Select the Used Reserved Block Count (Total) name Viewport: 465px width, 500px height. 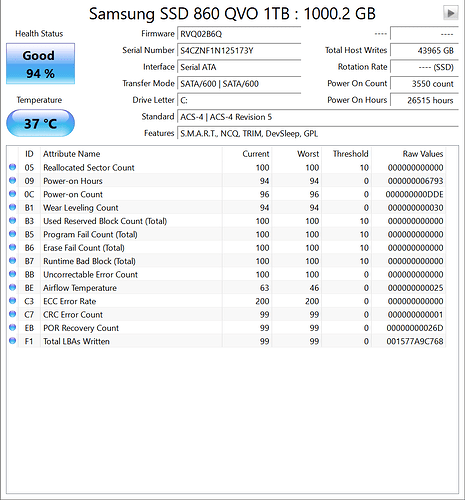click(x=105, y=221)
